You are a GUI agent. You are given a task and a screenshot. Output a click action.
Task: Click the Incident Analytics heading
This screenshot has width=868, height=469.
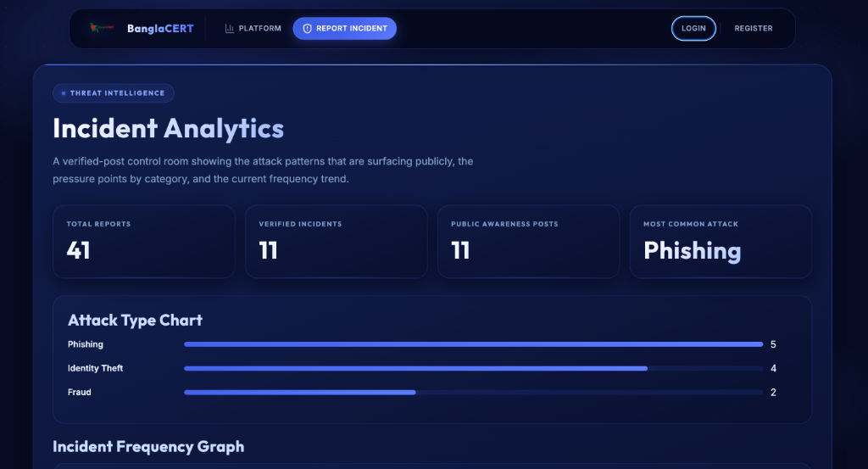(169, 128)
